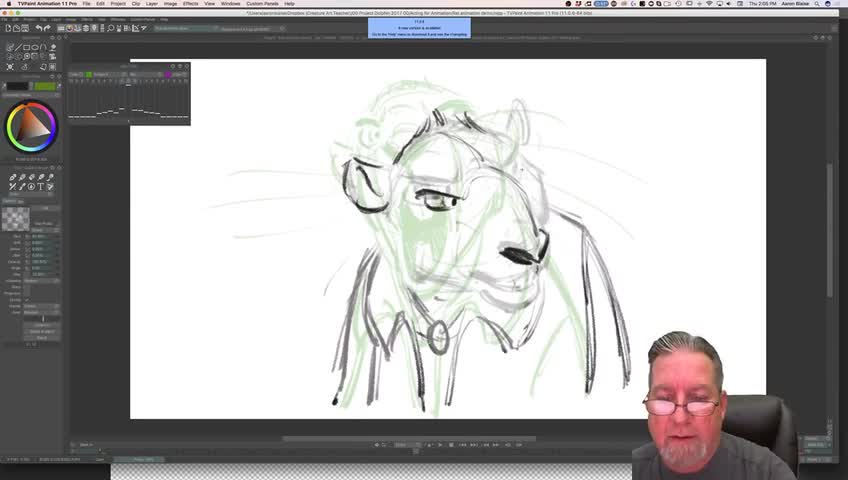848x480 pixels.
Task: Click the frame rate field in playback bar
Action: (407, 445)
